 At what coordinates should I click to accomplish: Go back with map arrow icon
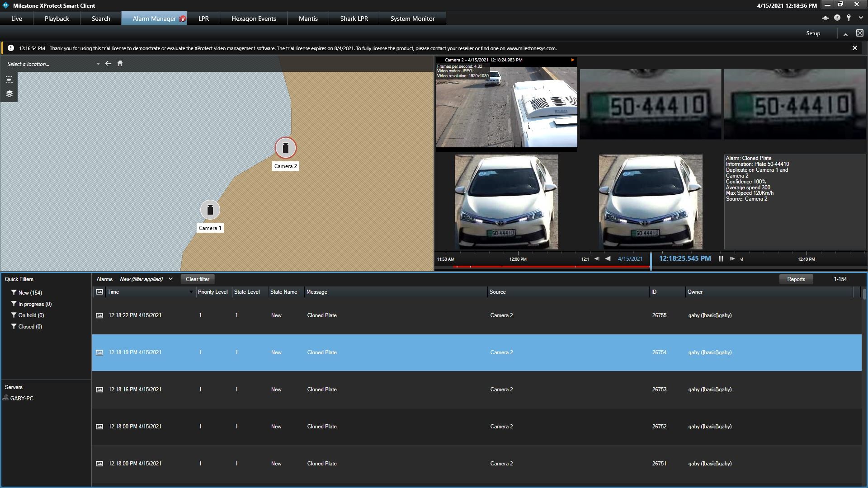coord(108,63)
